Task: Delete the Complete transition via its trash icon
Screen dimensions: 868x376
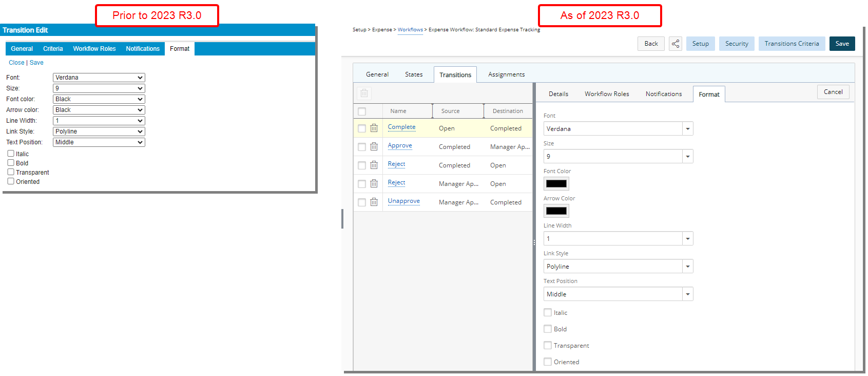Action: [x=374, y=128]
